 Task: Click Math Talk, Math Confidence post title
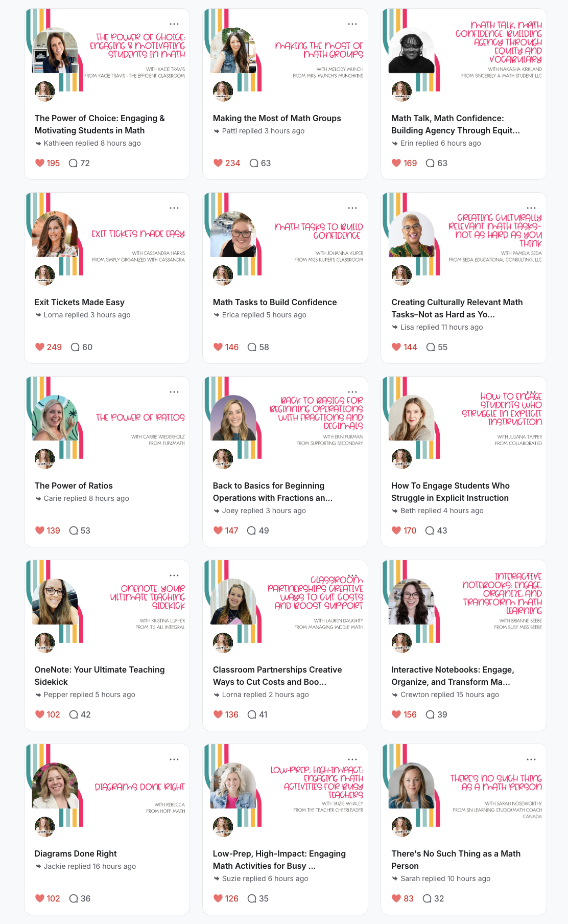point(456,124)
